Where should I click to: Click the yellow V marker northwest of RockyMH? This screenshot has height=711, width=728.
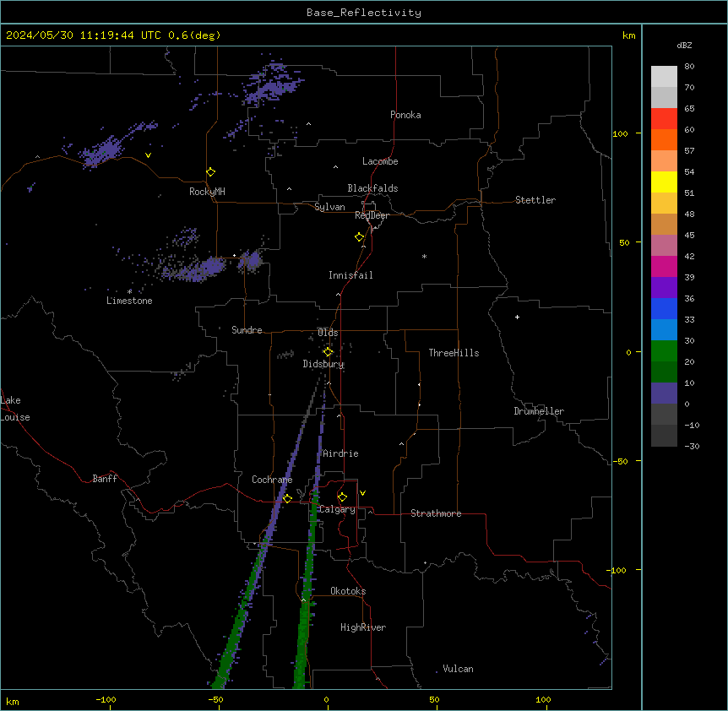pos(148,155)
